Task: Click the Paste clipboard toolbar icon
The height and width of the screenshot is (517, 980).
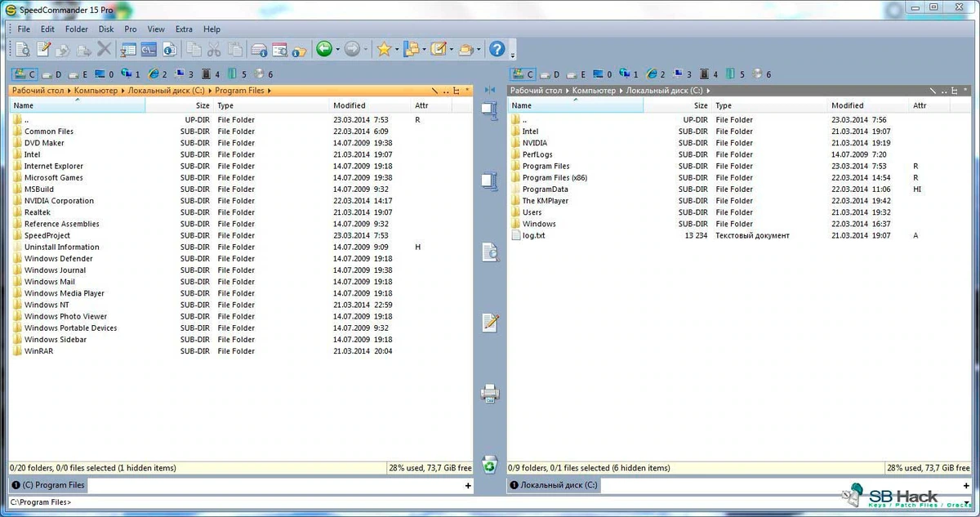Action: [235, 50]
